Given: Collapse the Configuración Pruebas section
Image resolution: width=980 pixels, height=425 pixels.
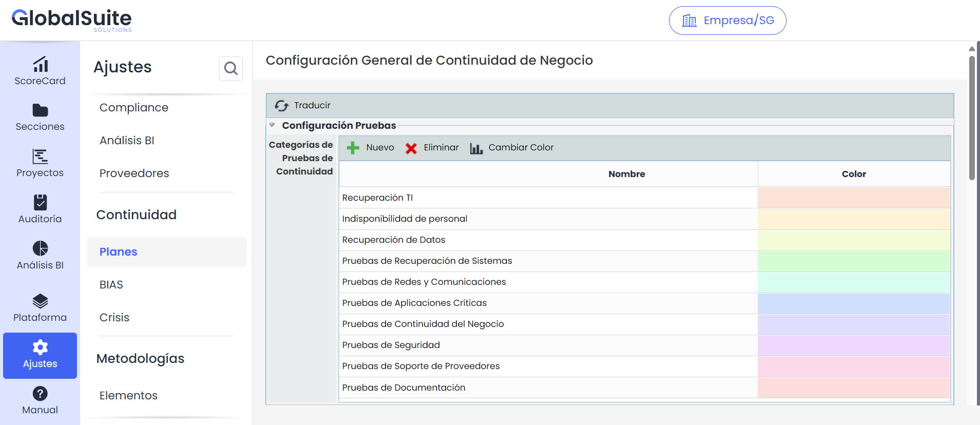Looking at the screenshot, I should click(272, 125).
